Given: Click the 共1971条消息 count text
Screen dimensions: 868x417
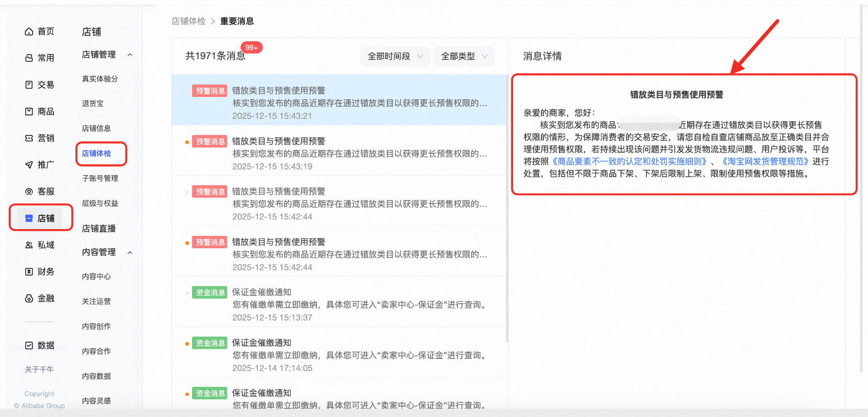Looking at the screenshot, I should [215, 56].
